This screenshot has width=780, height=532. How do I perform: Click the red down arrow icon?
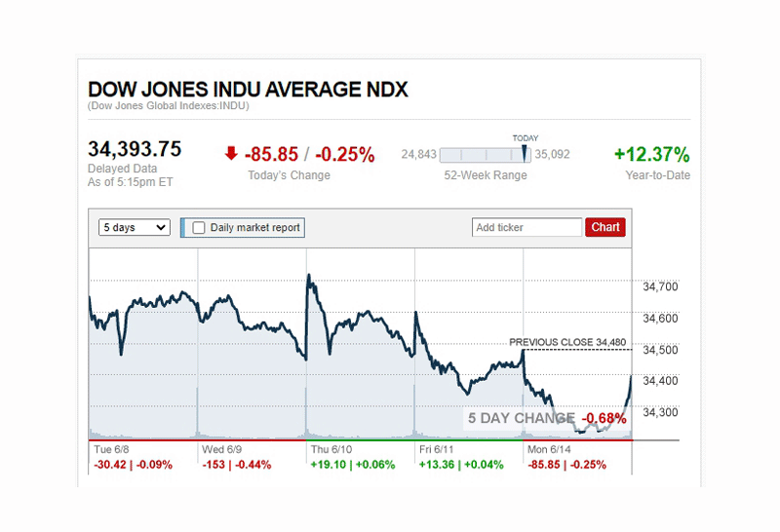230,153
